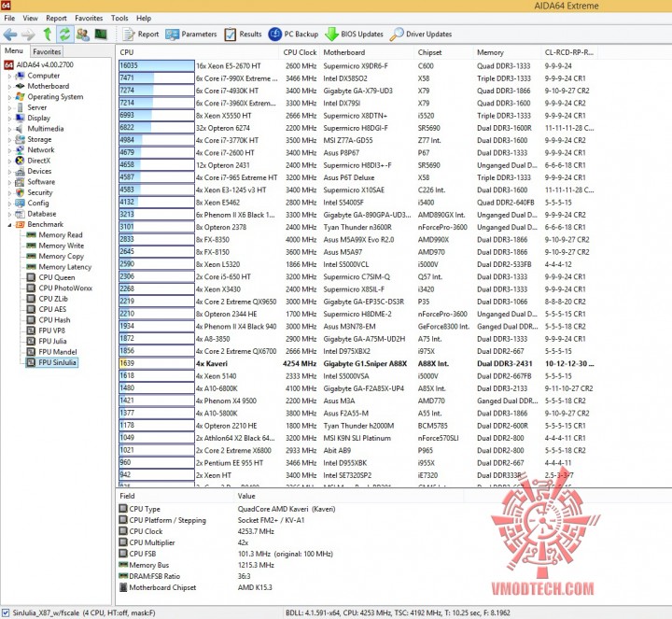The height and width of the screenshot is (619, 672).
Task: Select Database in the tree
Action: click(x=42, y=214)
